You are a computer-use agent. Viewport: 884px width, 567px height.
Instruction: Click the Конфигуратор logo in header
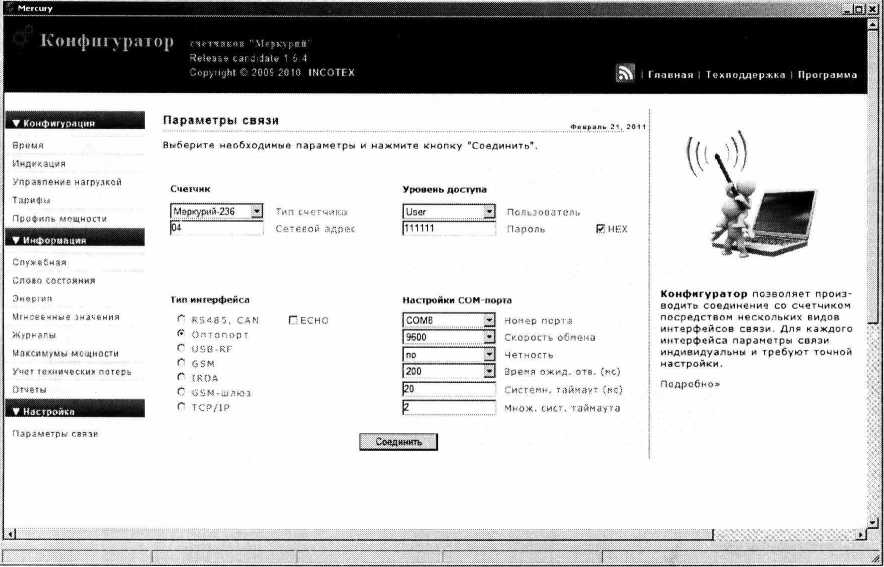tap(107, 41)
